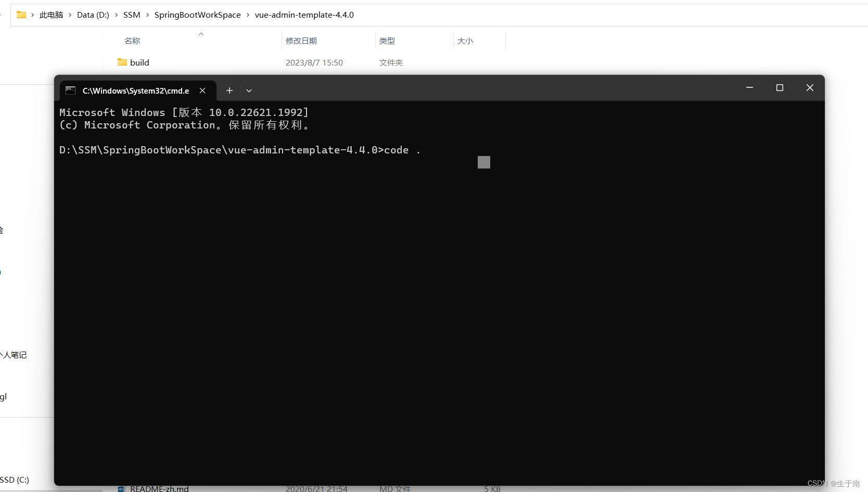
Task: Click the gray square cursor block in terminal
Action: point(484,162)
